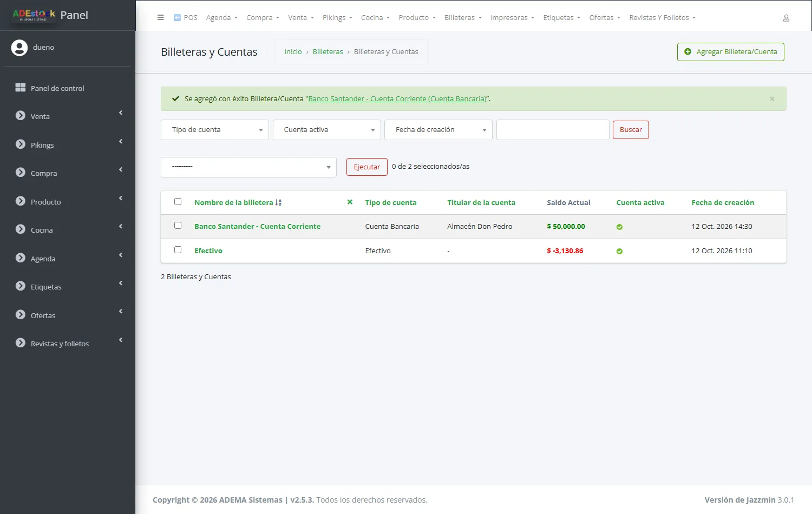Screen dimensions: 812x514
Task: Click the Compra sidebar arrow-circle icon
Action: [x=21, y=173]
